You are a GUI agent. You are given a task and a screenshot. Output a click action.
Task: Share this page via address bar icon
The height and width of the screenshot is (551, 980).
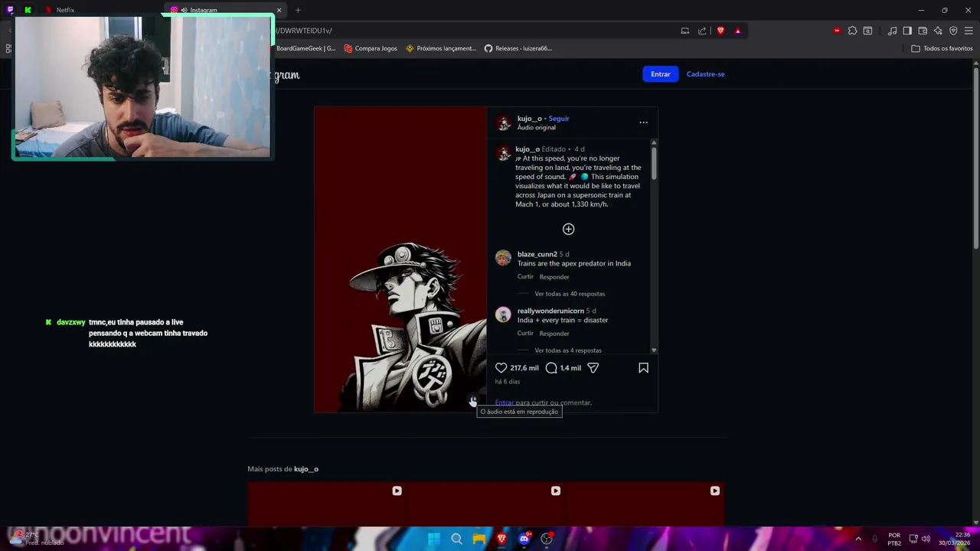702,31
